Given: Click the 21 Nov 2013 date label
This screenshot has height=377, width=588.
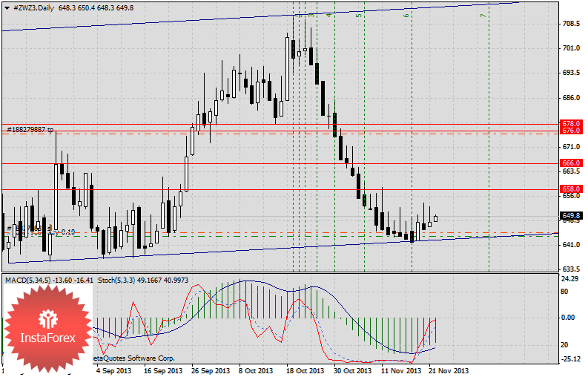Looking at the screenshot, I should 448,370.
